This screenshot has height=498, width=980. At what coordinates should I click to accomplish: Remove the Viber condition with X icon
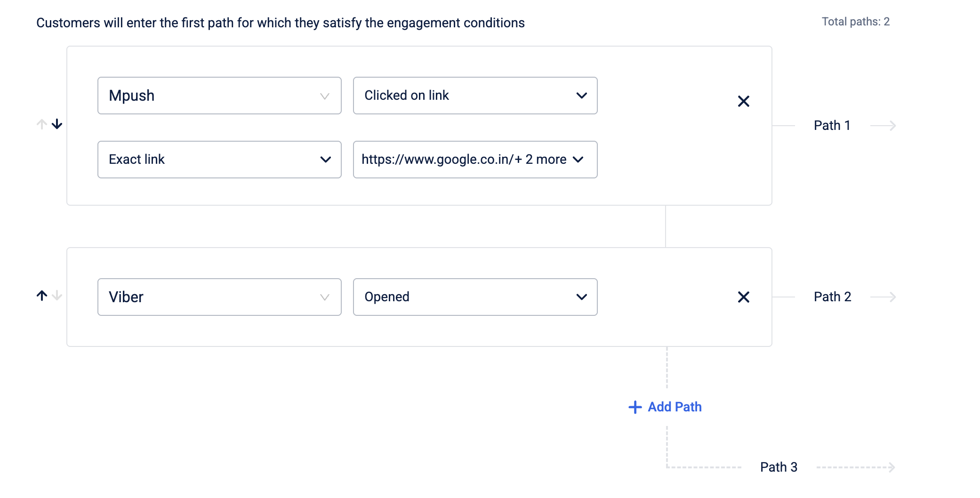pyautogui.click(x=744, y=297)
